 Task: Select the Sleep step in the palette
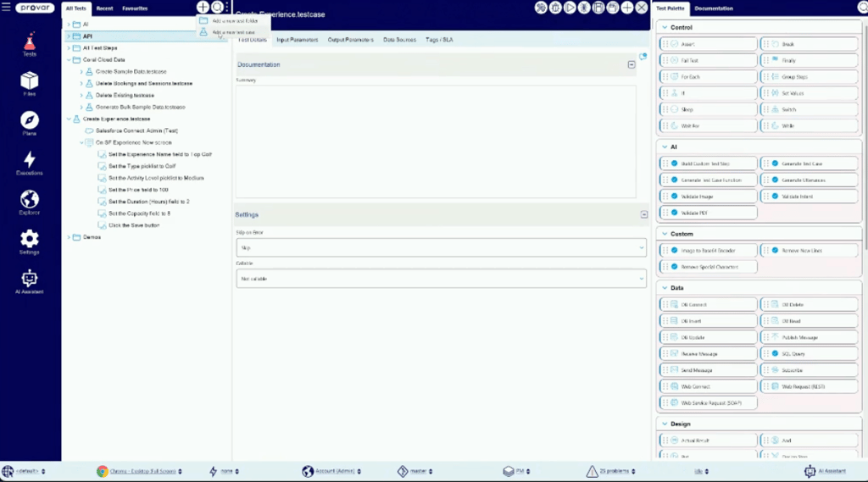coord(708,109)
